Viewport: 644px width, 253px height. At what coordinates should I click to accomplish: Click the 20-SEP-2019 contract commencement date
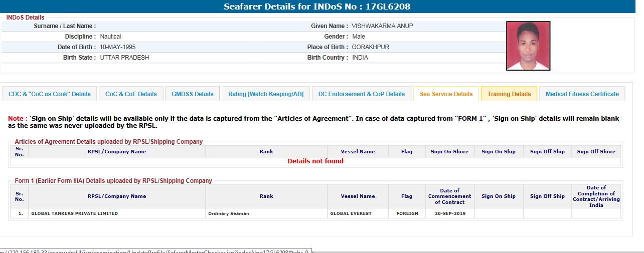[x=449, y=213]
